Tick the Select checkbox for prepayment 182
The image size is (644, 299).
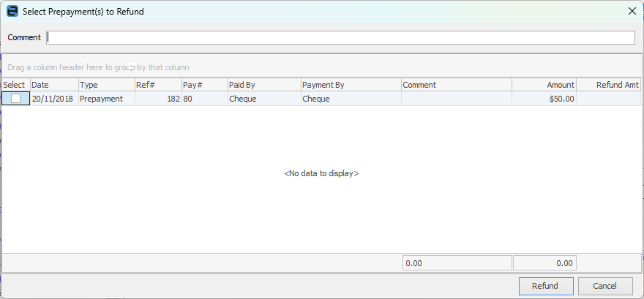[x=15, y=99]
